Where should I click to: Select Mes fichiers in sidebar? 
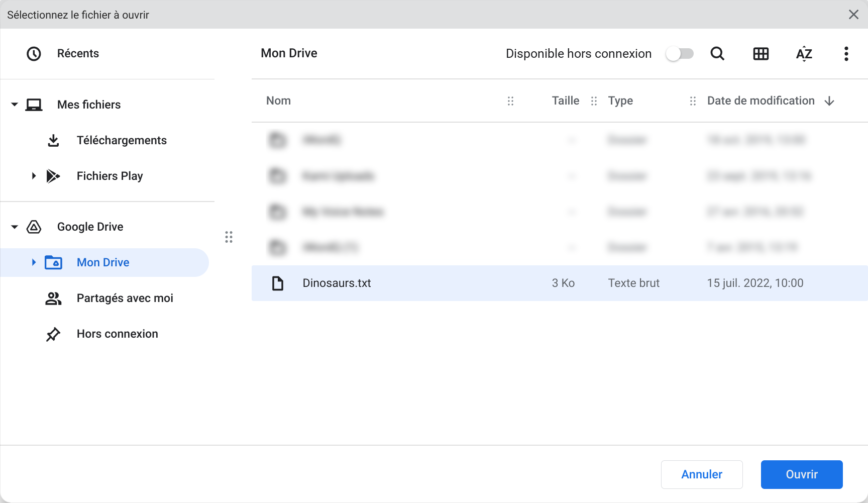click(x=89, y=105)
